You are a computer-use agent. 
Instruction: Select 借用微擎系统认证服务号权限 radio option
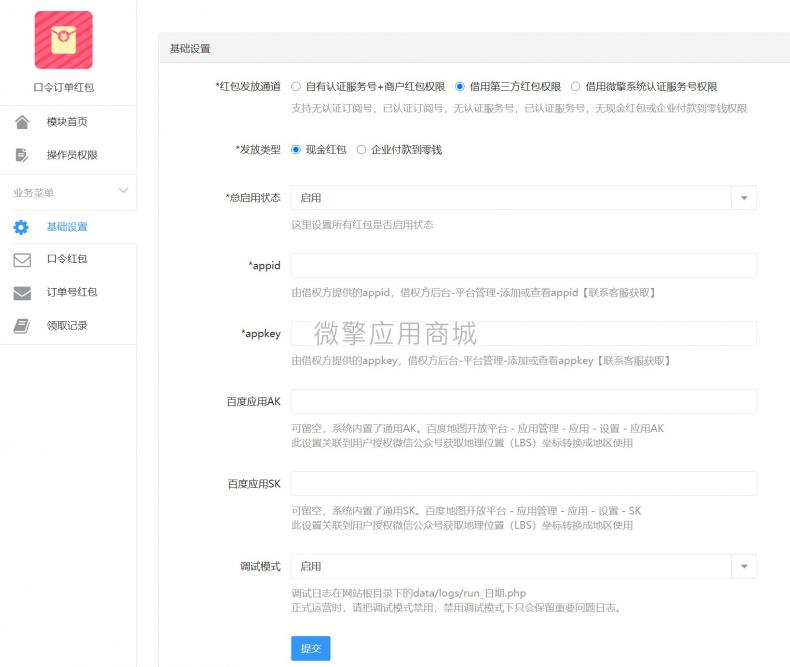[x=575, y=87]
